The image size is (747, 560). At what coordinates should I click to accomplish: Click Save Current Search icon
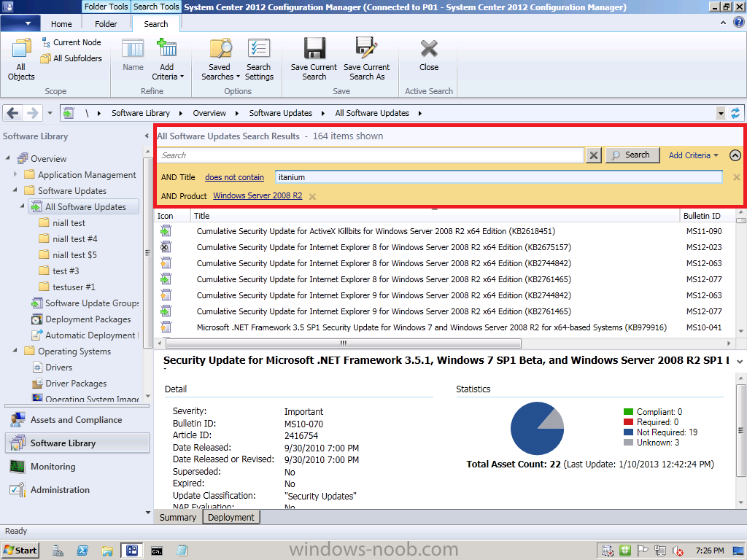314,59
